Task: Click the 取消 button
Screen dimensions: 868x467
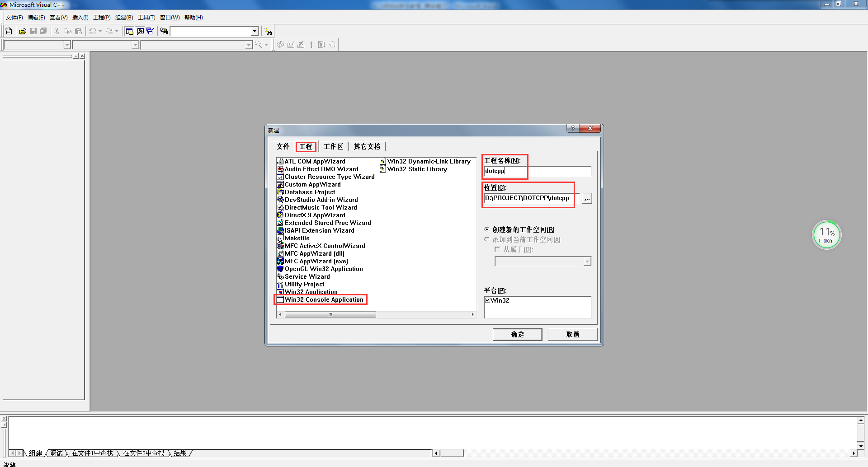Action: (572, 334)
